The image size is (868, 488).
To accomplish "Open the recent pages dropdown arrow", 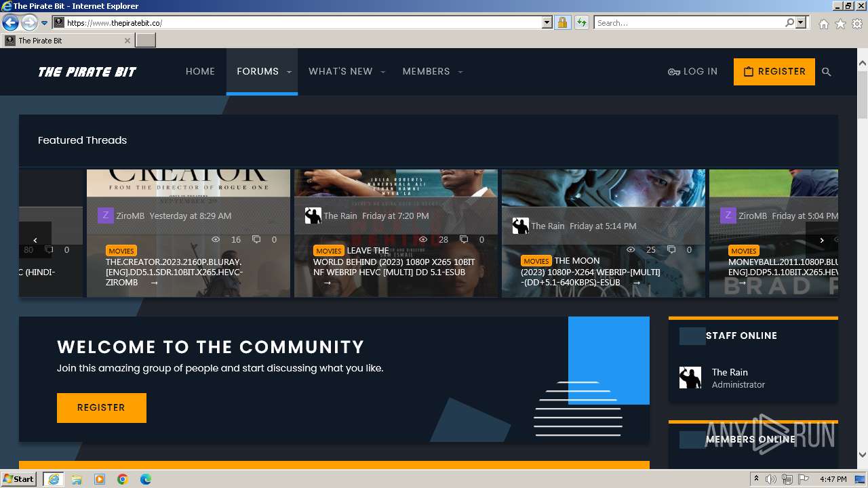I will click(x=44, y=22).
